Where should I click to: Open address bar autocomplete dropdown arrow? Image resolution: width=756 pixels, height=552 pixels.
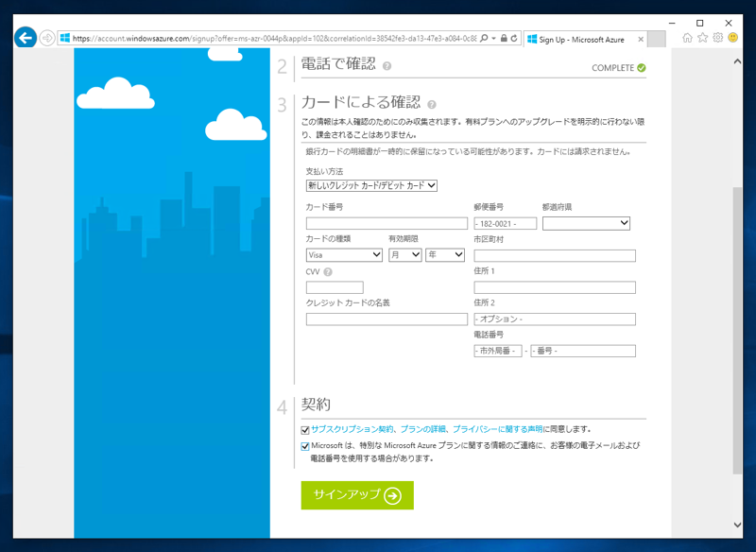coord(493,38)
